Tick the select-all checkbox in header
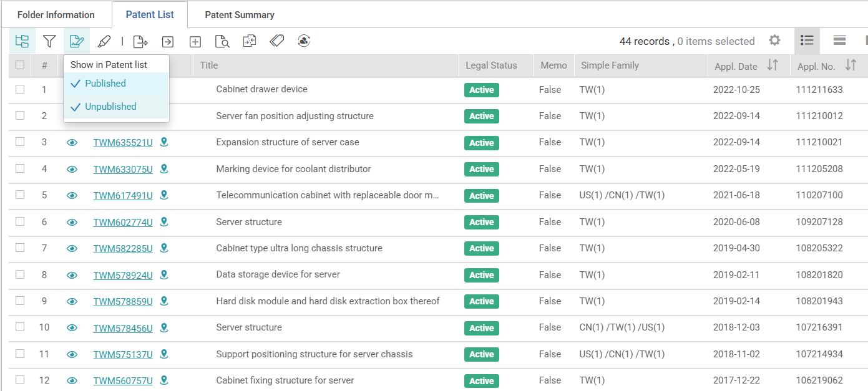868x391 pixels. 20,65
